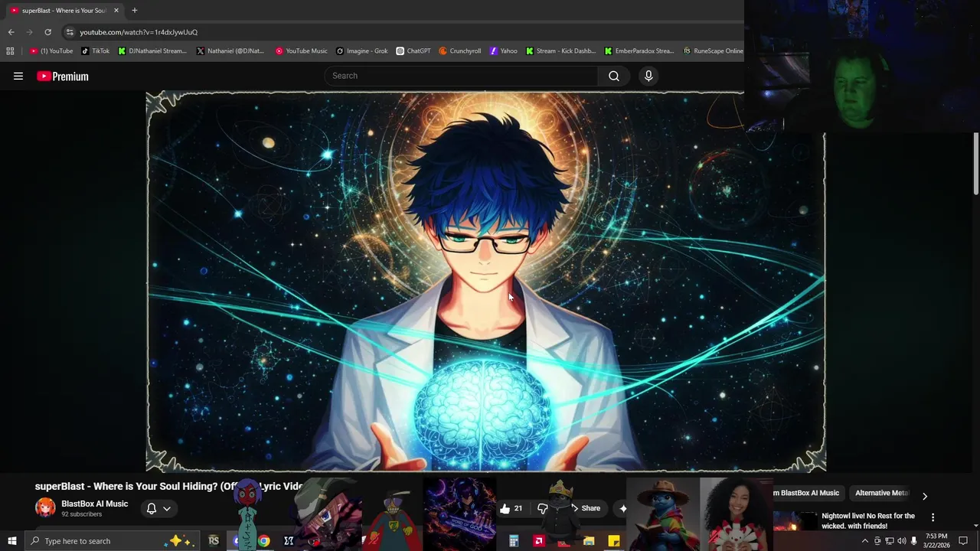Click the browser forward arrow
The image size is (980, 551).
pyautogui.click(x=29, y=32)
